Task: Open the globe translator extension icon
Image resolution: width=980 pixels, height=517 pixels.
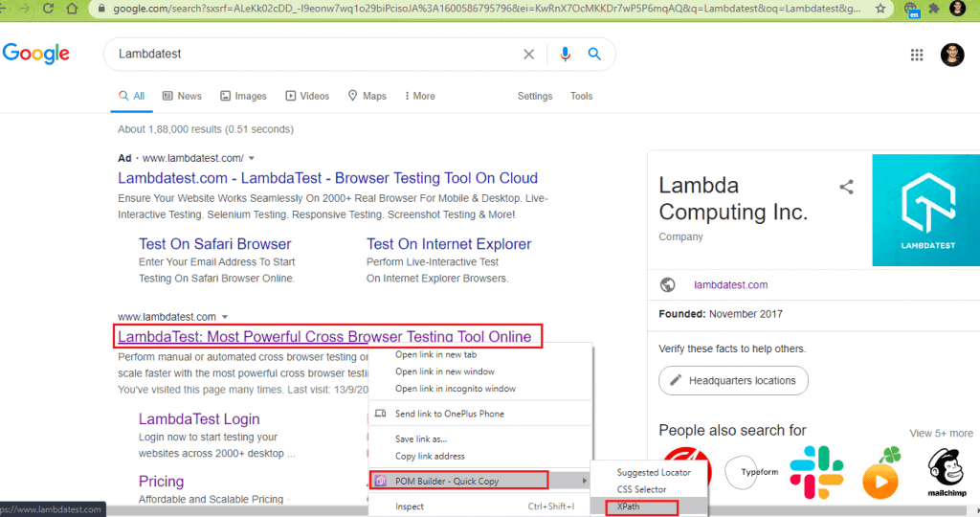Action: pyautogui.click(x=911, y=9)
